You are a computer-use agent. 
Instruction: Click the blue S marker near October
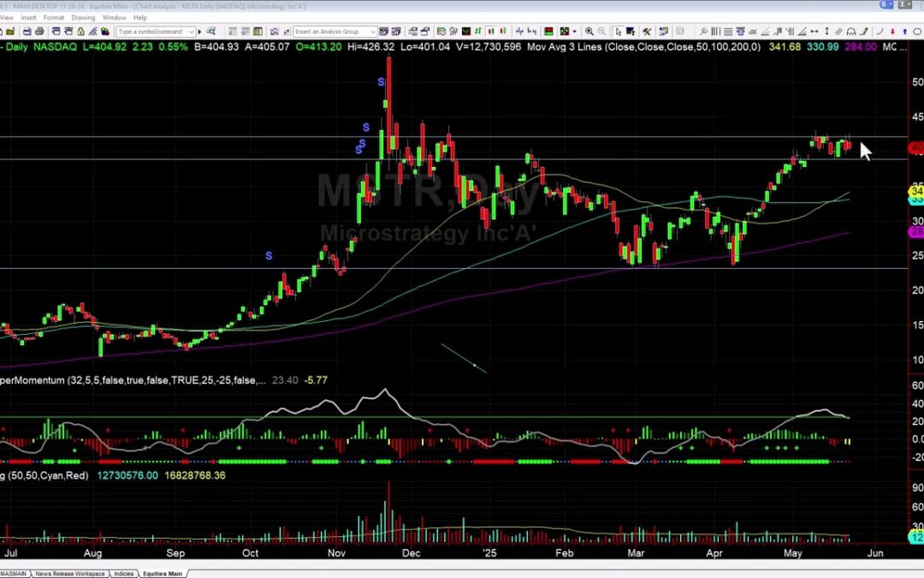[269, 256]
